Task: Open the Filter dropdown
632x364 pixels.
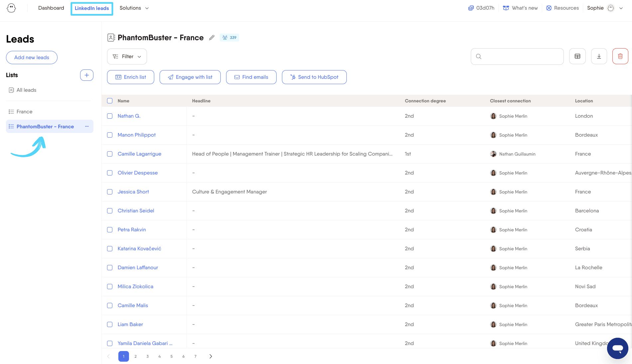Action: (127, 57)
